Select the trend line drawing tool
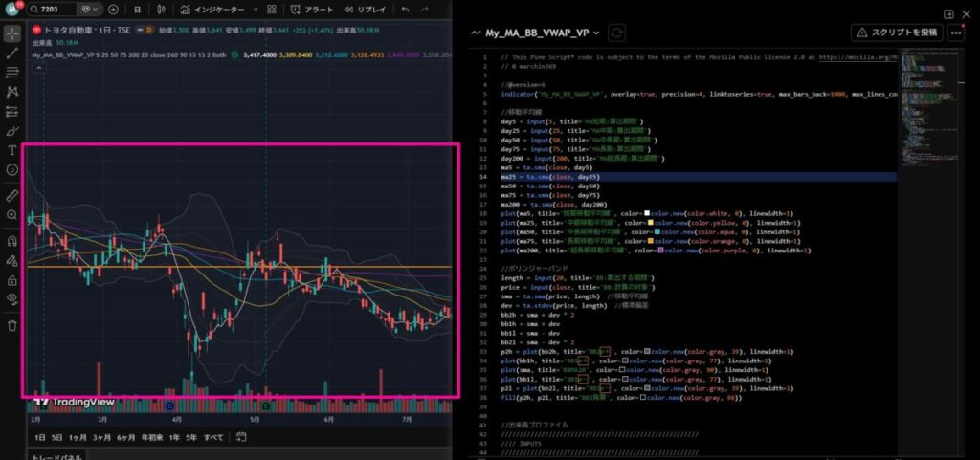This screenshot has height=460, width=980. coord(11,53)
